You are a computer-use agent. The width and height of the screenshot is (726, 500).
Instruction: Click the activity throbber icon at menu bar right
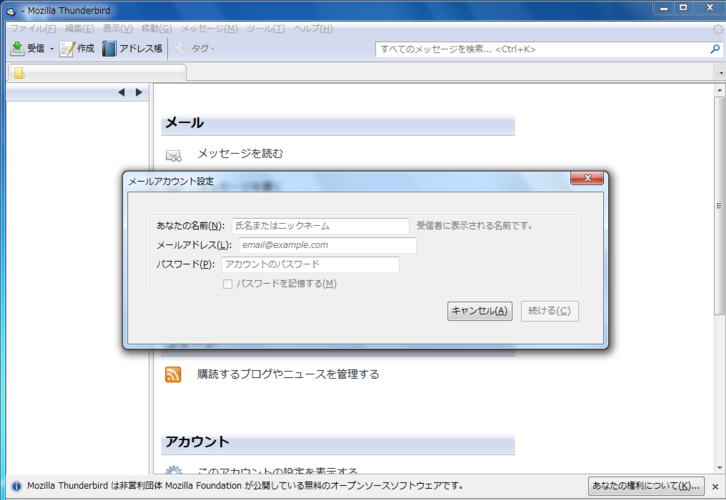coord(717,30)
